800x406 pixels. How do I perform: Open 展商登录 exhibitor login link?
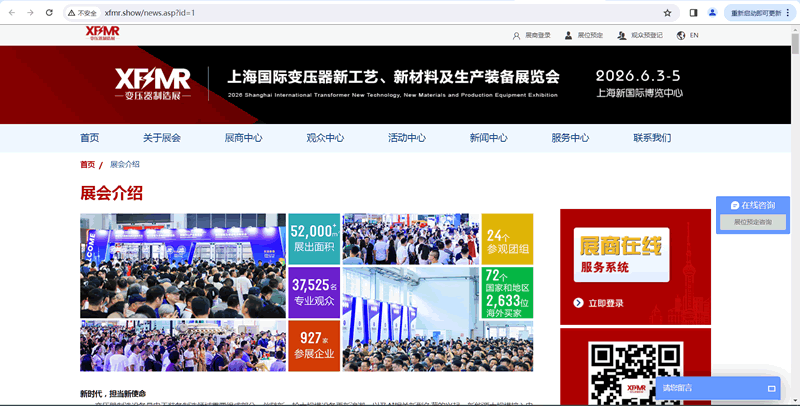[531, 35]
